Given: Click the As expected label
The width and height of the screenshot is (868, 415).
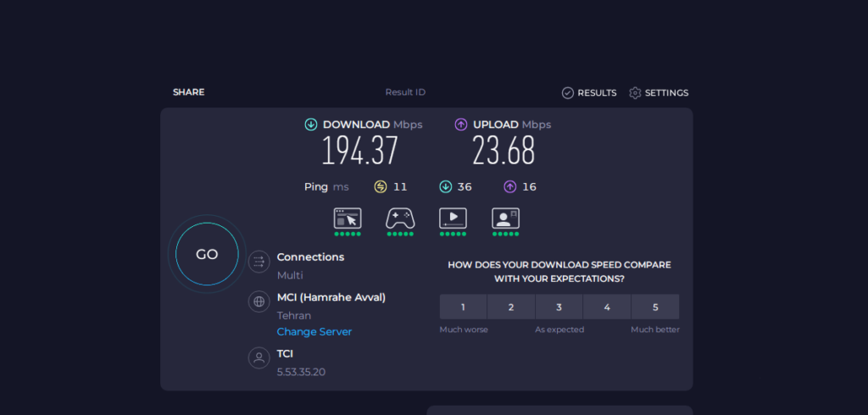Looking at the screenshot, I should pyautogui.click(x=559, y=329).
